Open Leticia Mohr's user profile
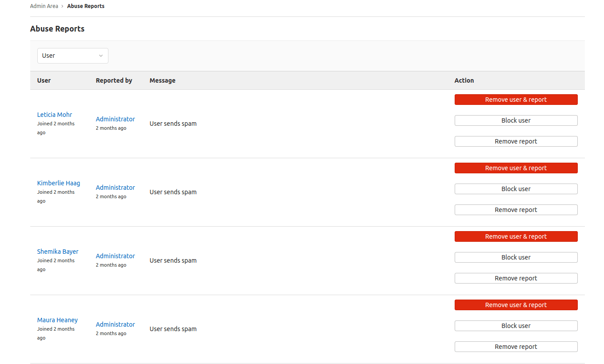 click(54, 114)
